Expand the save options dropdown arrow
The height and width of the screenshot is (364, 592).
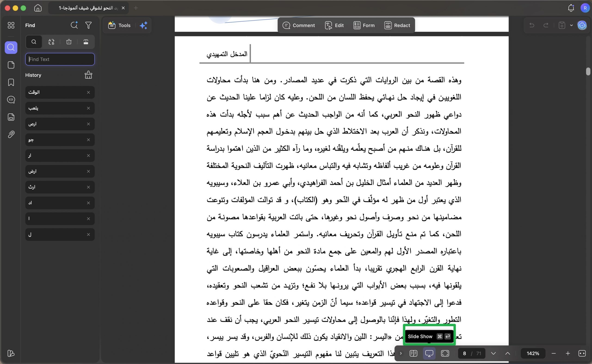[x=571, y=25]
